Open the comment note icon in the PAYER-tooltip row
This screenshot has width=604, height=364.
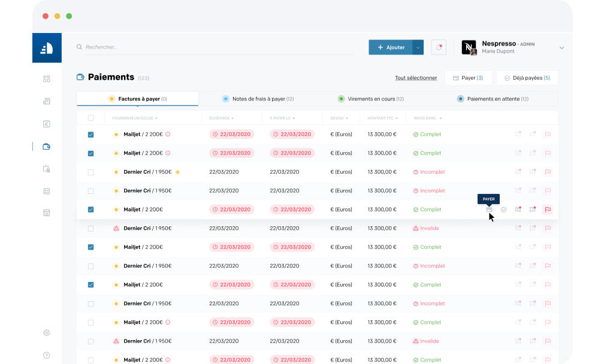pos(518,210)
